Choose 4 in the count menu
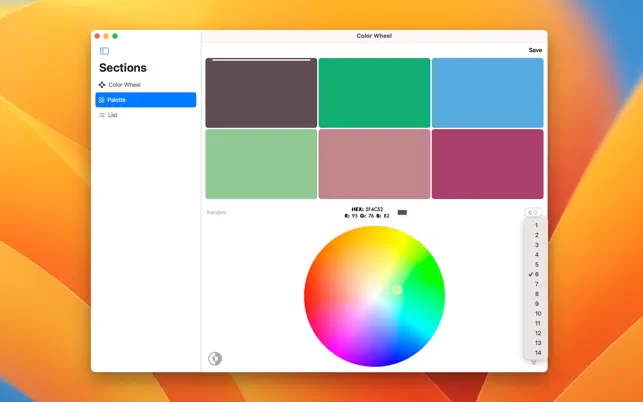Screen dimensions: 643x402 pos(536,255)
